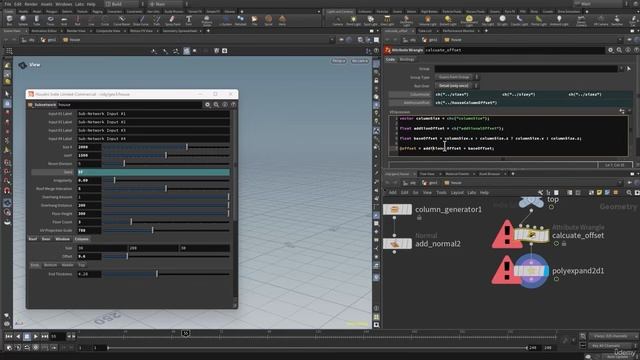Select the Draw Curve shelf tool
The height and width of the screenshot is (360, 640).
tap(141, 20)
